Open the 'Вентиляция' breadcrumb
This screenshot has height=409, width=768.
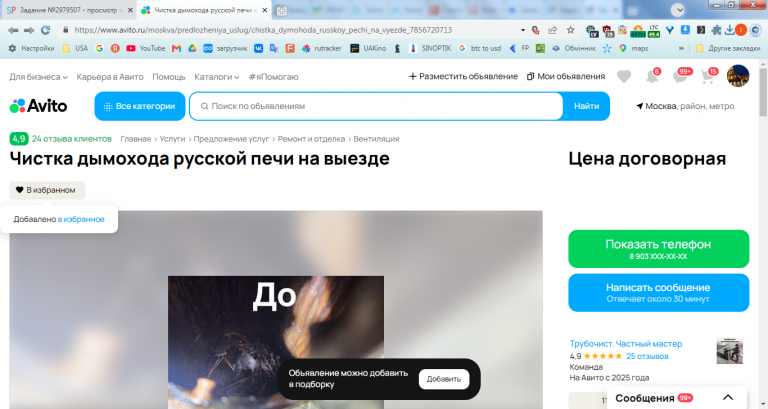tap(376, 139)
